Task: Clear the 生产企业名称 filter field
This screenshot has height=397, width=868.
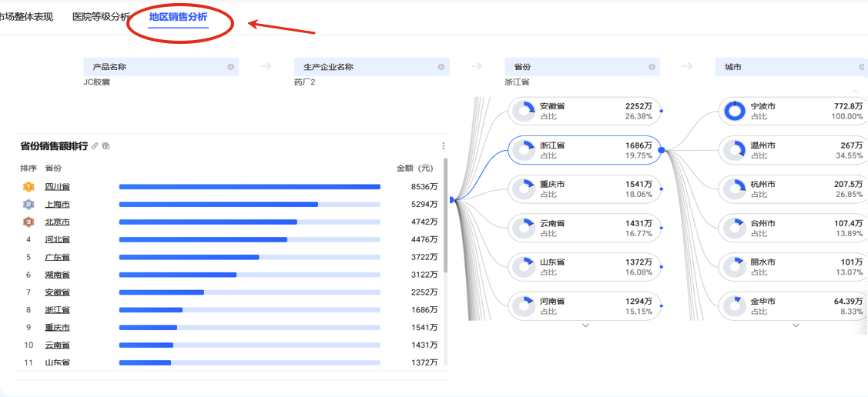Action: coord(441,67)
